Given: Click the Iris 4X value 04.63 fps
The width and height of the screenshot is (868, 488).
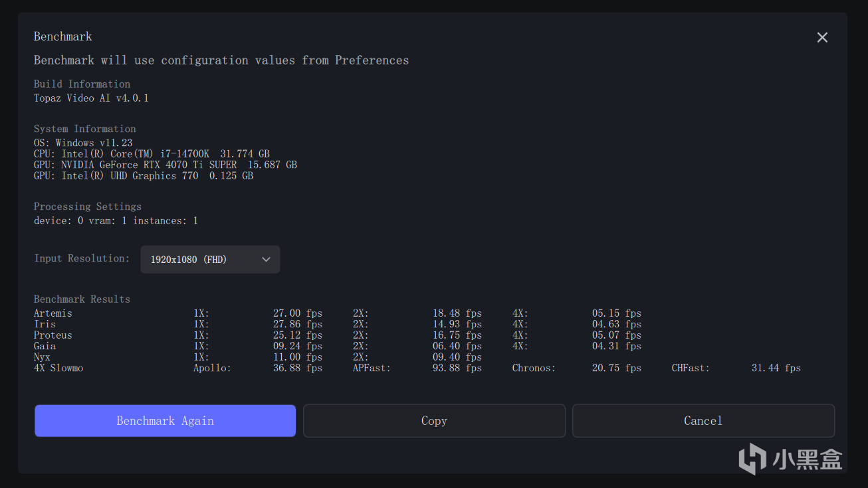Looking at the screenshot, I should coord(617,324).
